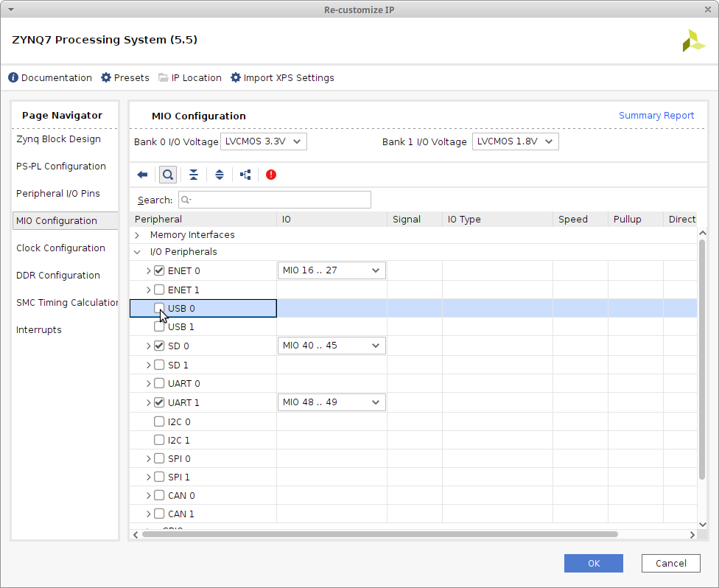This screenshot has height=588, width=719.
Task: Expand the Memory Interfaces tree node
Action: pyautogui.click(x=137, y=235)
